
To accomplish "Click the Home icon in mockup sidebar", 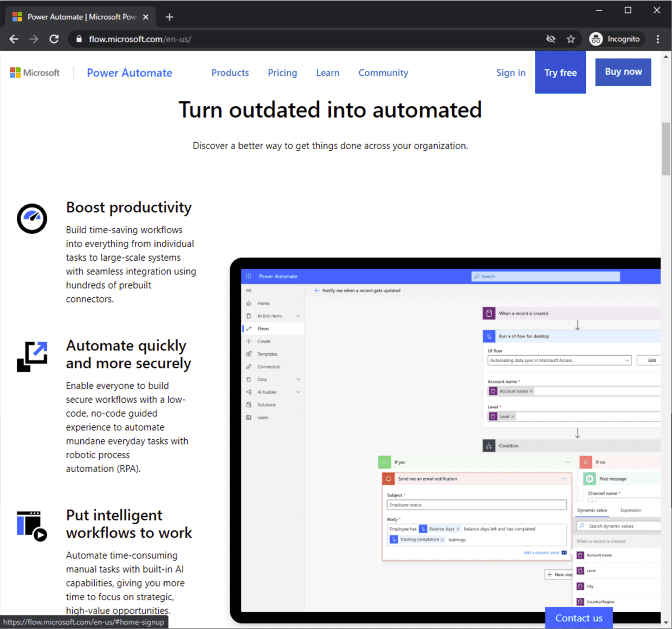I will [x=249, y=303].
